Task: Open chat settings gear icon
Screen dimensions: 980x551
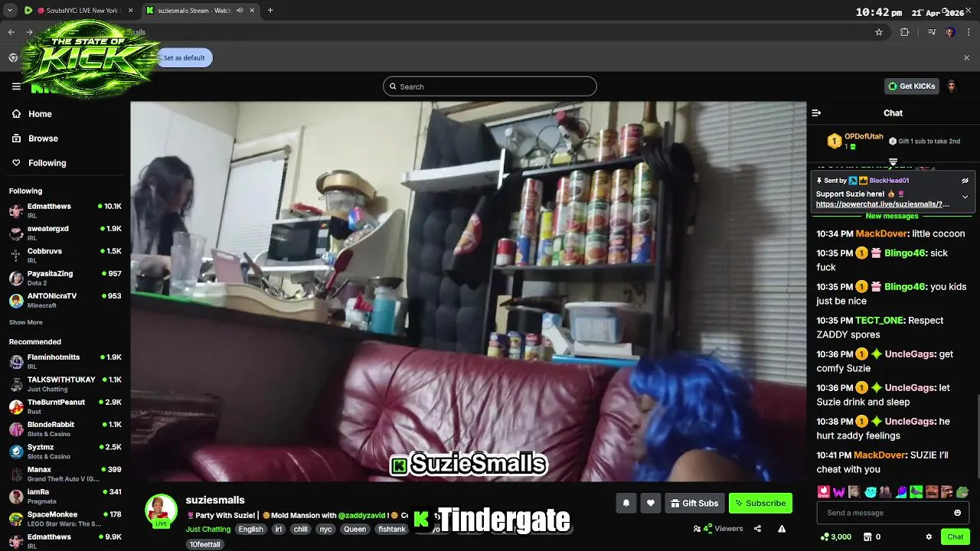Action: tap(929, 536)
